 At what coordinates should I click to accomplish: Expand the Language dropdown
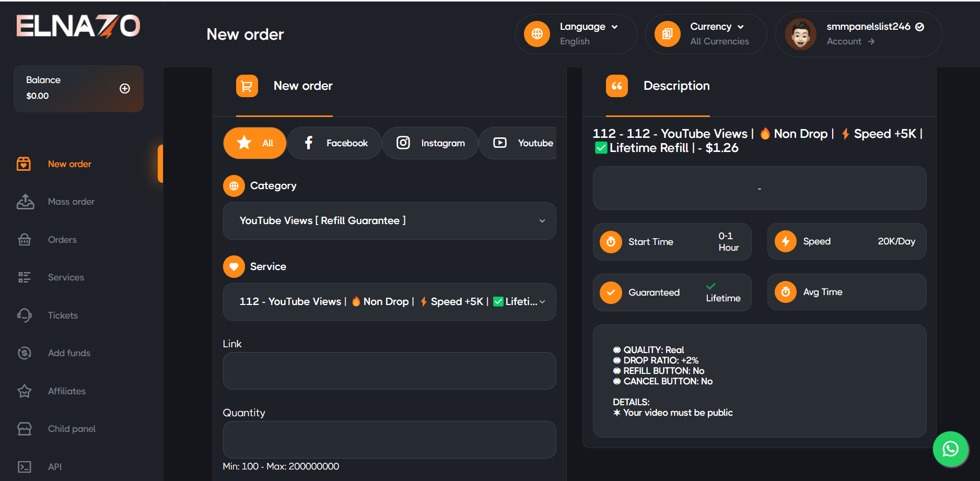pyautogui.click(x=588, y=27)
